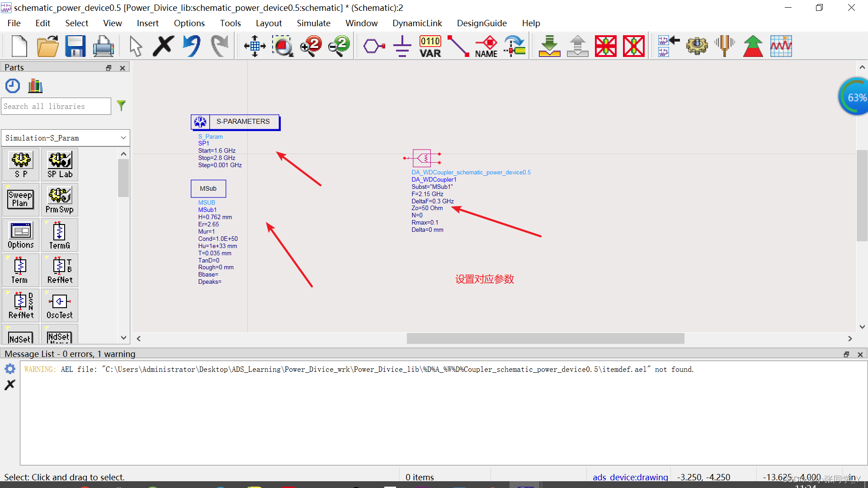Click the wire NAME label icon
Image resolution: width=868 pixels, height=488 pixels.
(486, 46)
